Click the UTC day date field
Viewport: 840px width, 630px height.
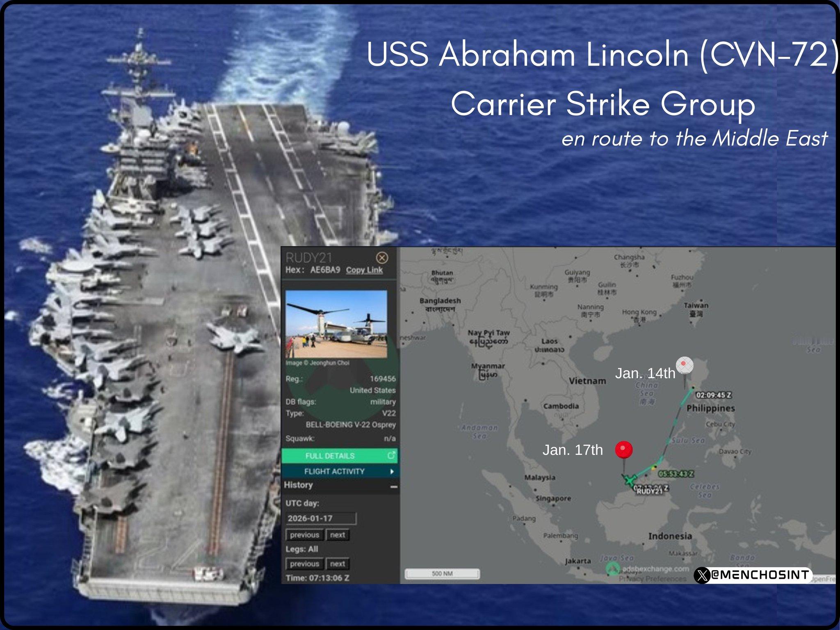(x=321, y=518)
